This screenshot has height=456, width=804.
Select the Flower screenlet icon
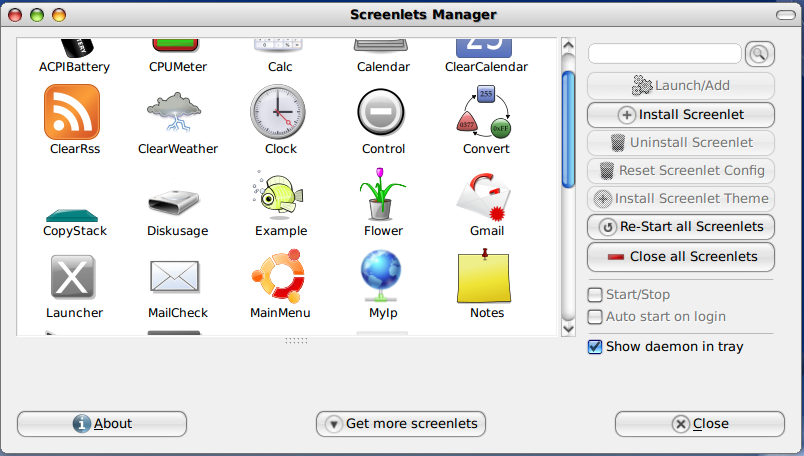[x=382, y=194]
